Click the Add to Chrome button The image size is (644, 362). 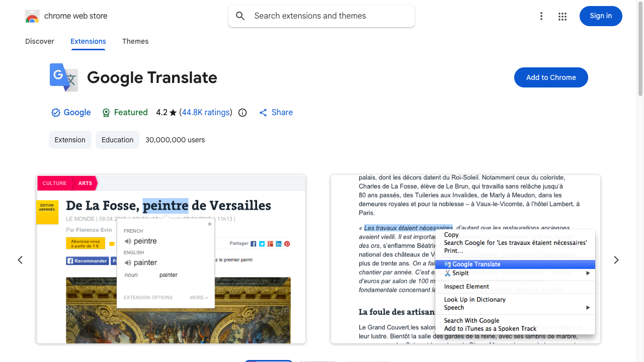coord(551,77)
